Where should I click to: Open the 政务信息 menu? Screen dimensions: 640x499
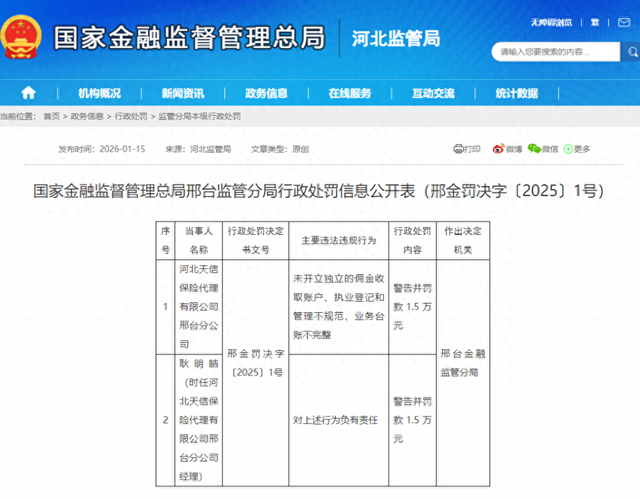pos(266,93)
